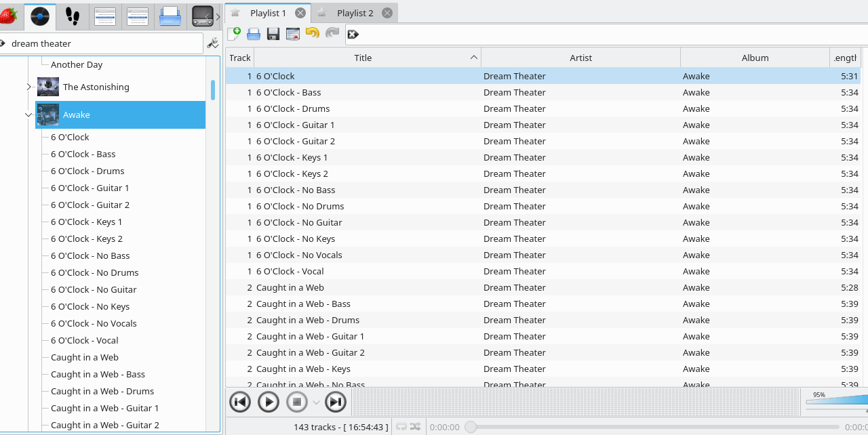Viewport: 868px width, 435px height.
Task: Click the next track button
Action: [336, 402]
